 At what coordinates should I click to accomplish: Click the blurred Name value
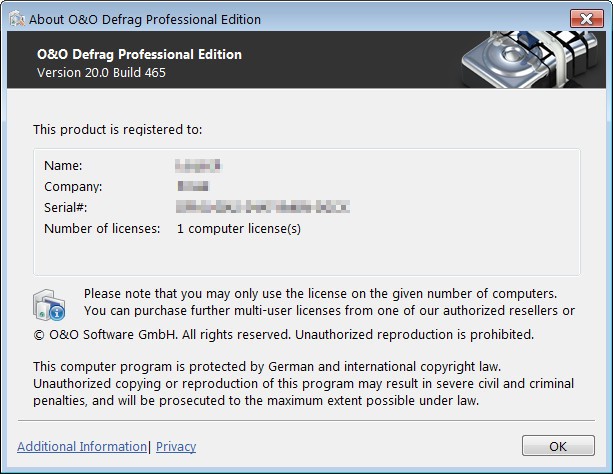[198, 165]
